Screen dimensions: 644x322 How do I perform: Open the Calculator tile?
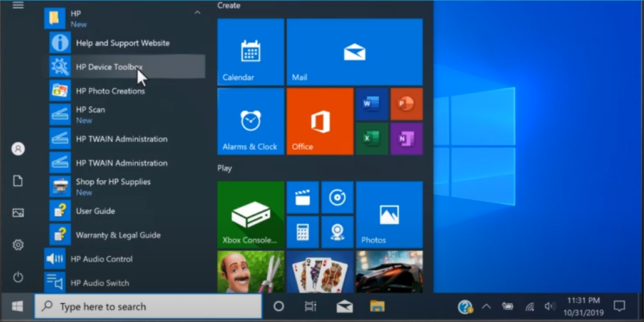303,232
